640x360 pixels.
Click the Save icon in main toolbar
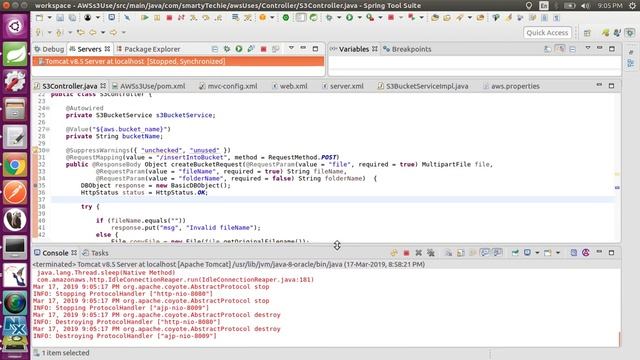point(60,18)
